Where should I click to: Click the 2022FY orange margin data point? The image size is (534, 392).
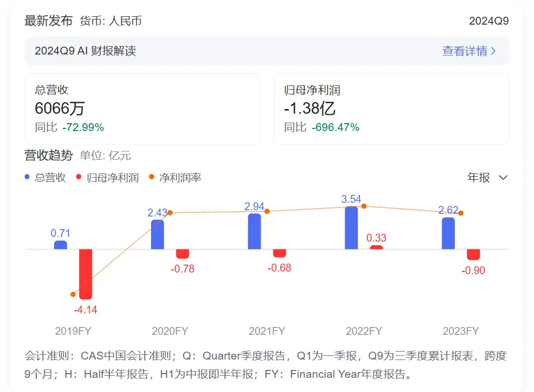coord(364,206)
